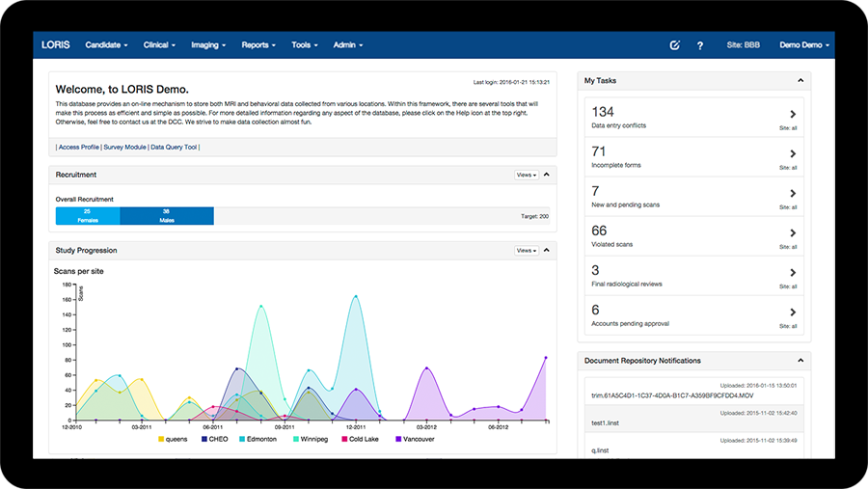Click the Females recruitment bar segment
This screenshot has width=868, height=489.
pyautogui.click(x=88, y=216)
